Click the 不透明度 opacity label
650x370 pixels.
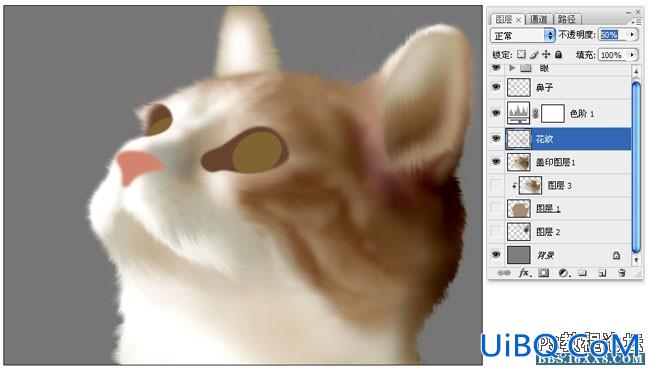point(577,35)
